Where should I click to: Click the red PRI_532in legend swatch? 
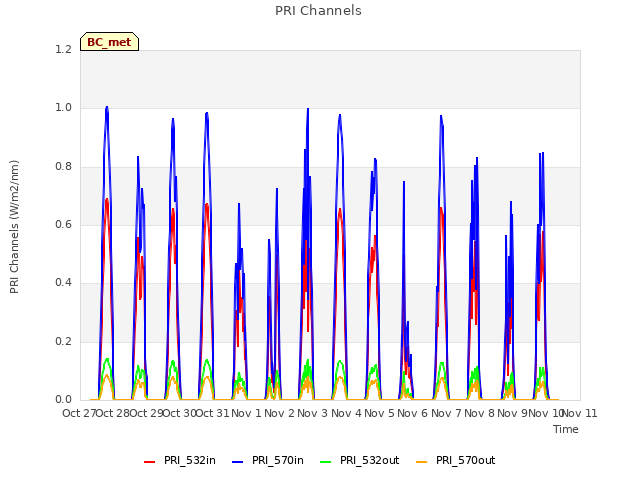click(x=149, y=462)
